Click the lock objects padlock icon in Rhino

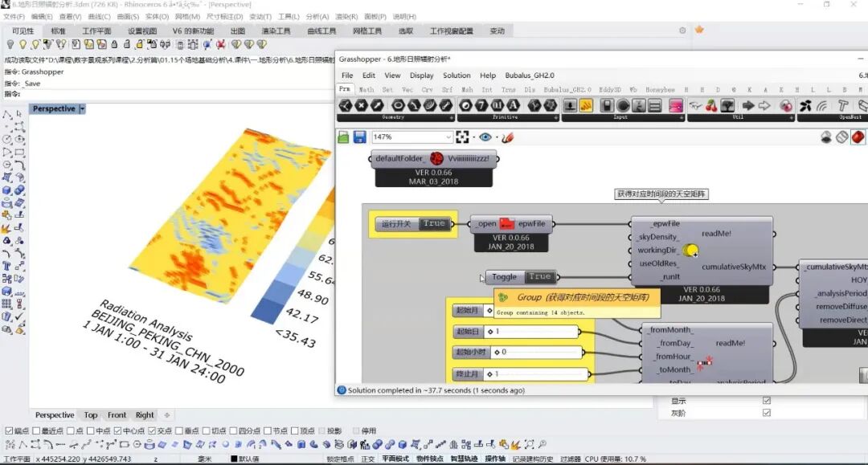click(x=114, y=44)
